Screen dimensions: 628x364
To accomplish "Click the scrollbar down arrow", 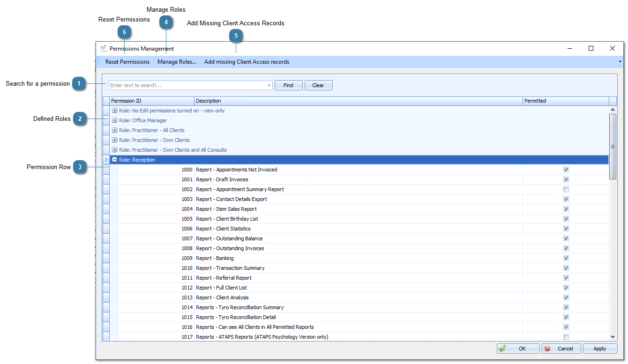I will [613, 337].
